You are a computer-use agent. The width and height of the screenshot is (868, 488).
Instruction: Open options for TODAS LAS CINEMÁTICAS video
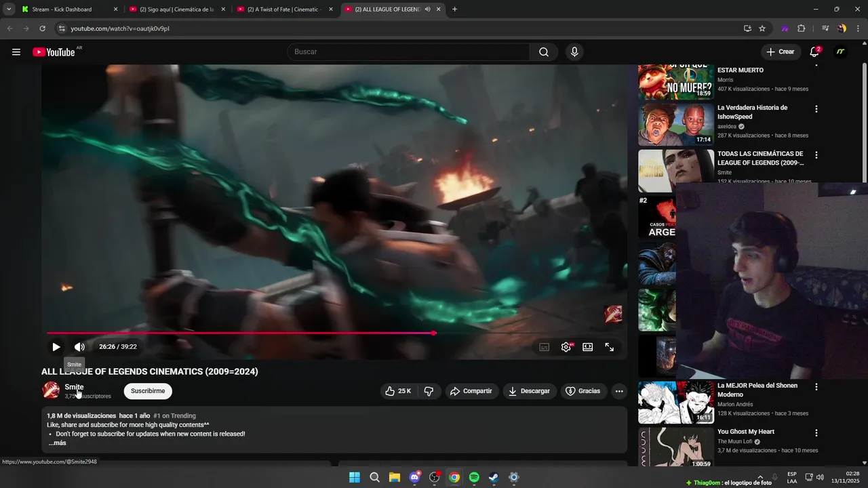[x=816, y=155]
